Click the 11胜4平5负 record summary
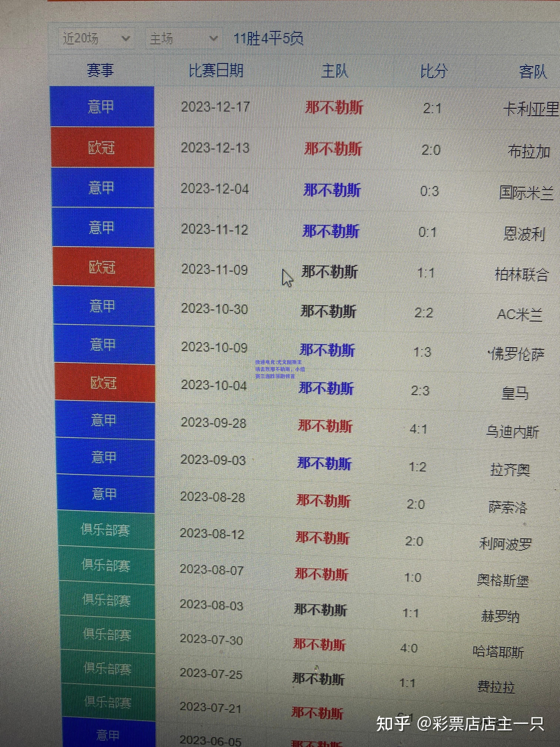Viewport: 560px width, 747px height. (x=268, y=39)
